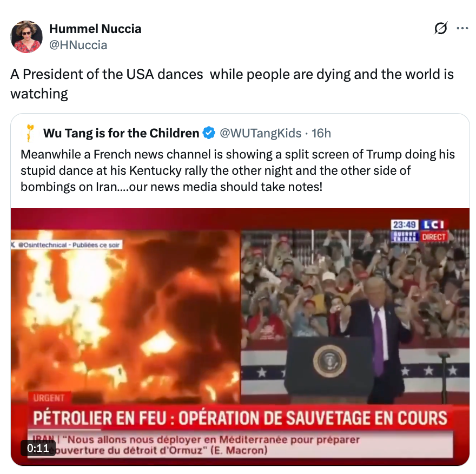Click the @Osinttechnical source tag
This screenshot has width=476, height=474.
[67, 245]
